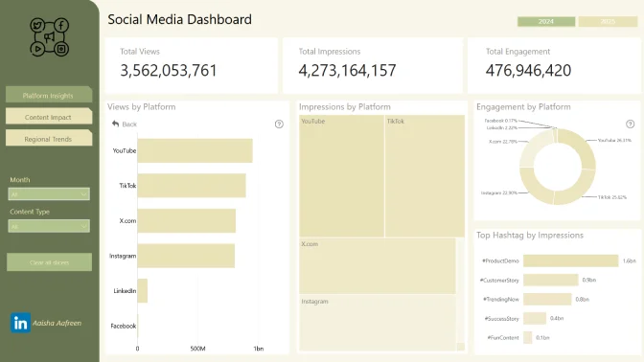Click the Instagram tile in Impressions treemap
The height and width of the screenshot is (362, 644).
pos(378,323)
